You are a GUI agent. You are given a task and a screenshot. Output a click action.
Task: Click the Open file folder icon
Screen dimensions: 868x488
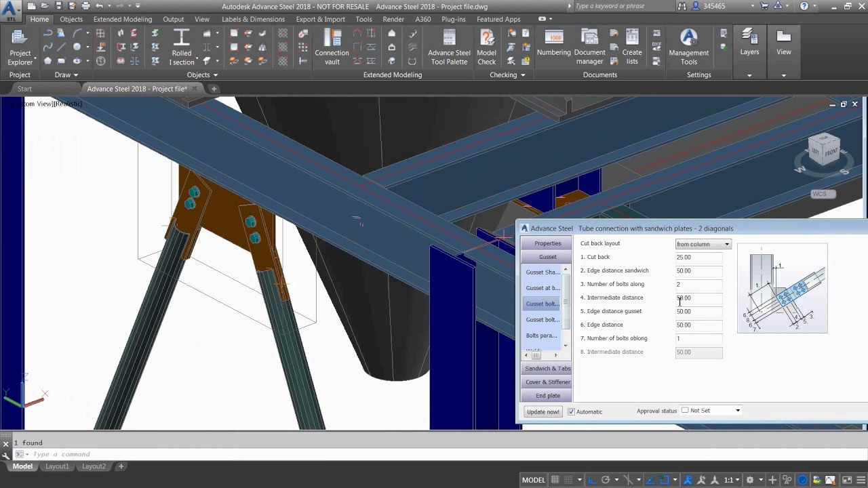coord(45,6)
